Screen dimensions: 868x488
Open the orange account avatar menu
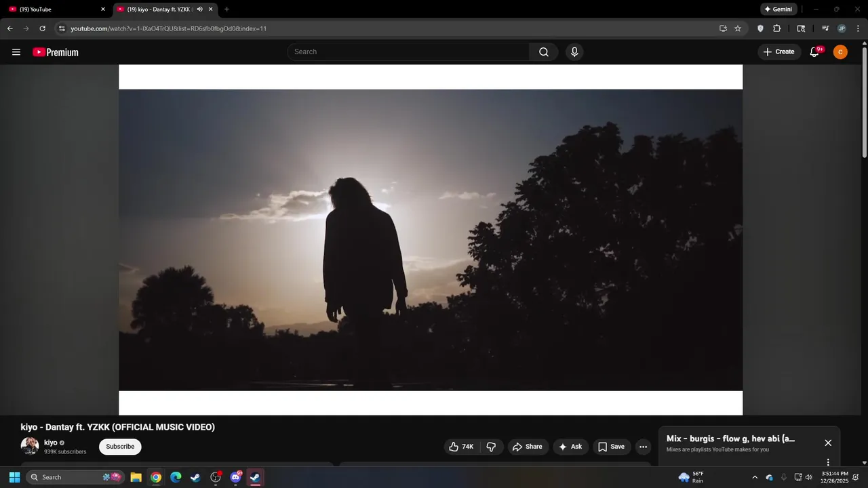click(840, 52)
